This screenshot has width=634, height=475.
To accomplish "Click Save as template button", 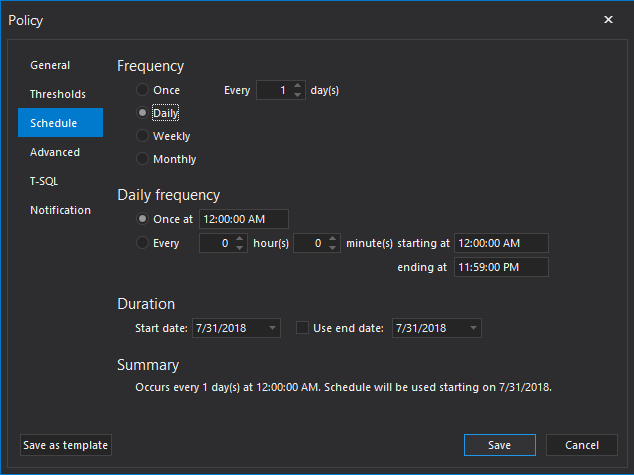I will 65,445.
